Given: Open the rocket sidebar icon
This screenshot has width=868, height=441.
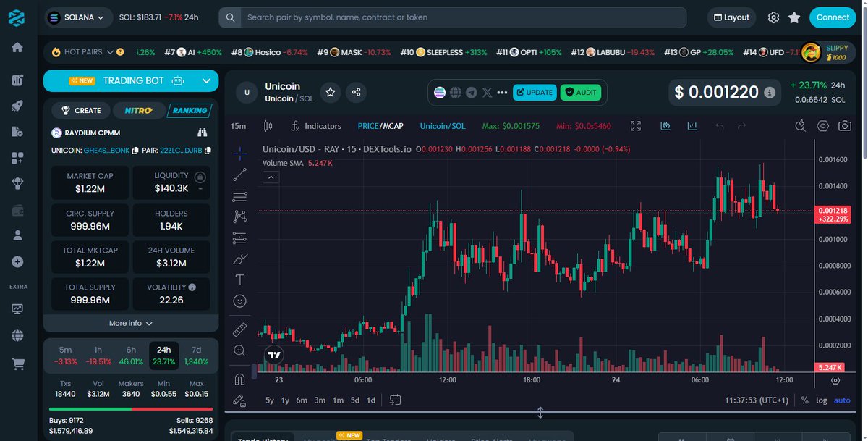Looking at the screenshot, I should click(x=17, y=105).
